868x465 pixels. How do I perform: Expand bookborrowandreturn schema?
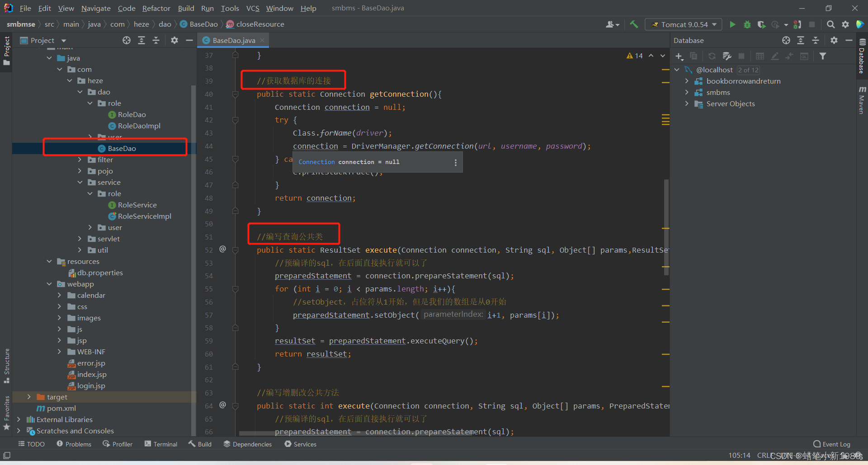(687, 81)
